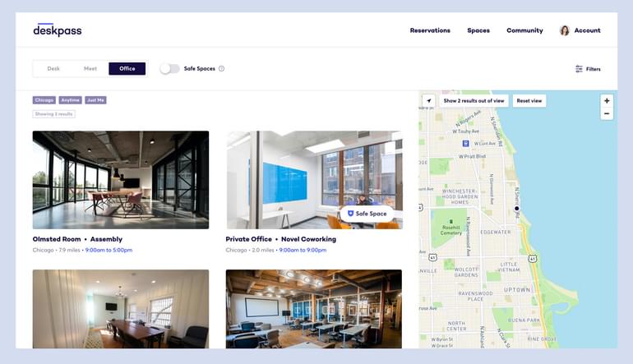Screen dimensions: 633x364
Task: Click the Filters sliders icon
Action: pos(579,69)
